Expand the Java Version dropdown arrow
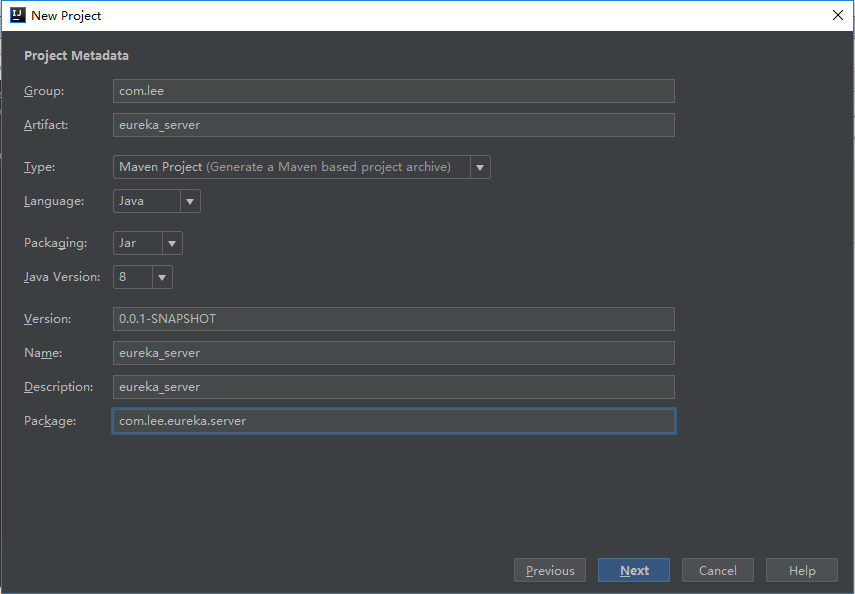This screenshot has height=594, width=855. (x=162, y=277)
